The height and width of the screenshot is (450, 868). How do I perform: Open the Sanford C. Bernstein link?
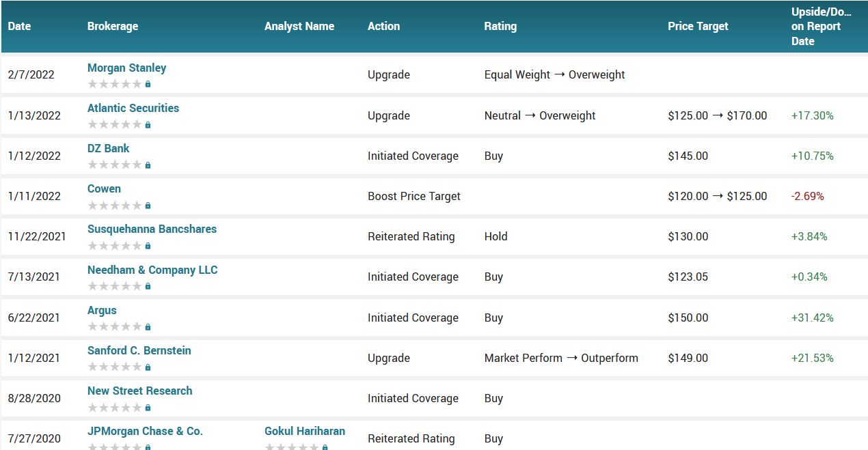pyautogui.click(x=139, y=350)
